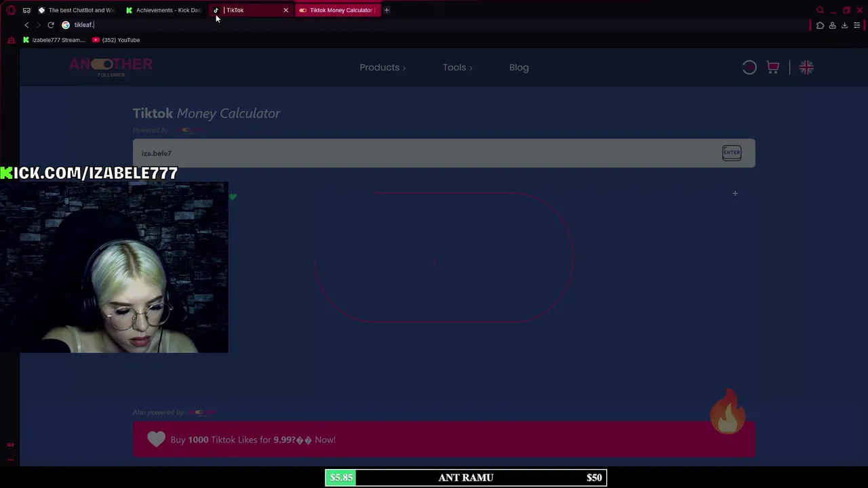Click the plus icon right of the results area
The width and height of the screenshot is (868, 488).
coord(734,194)
